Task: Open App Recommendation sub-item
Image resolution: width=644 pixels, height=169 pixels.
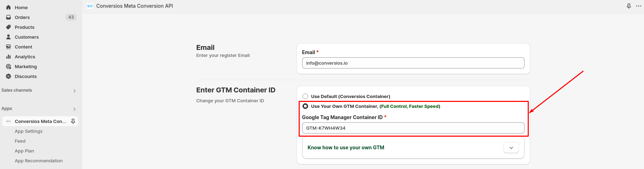Action: (39, 161)
